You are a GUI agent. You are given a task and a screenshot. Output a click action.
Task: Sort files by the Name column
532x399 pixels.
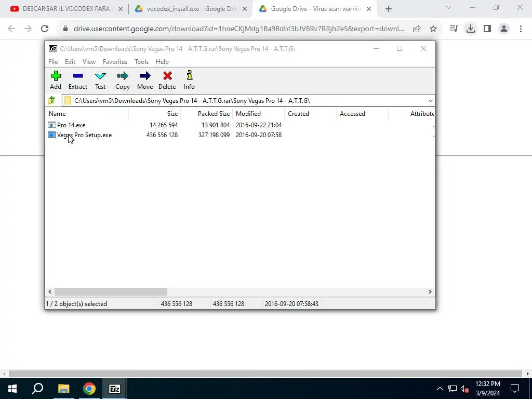point(87,114)
